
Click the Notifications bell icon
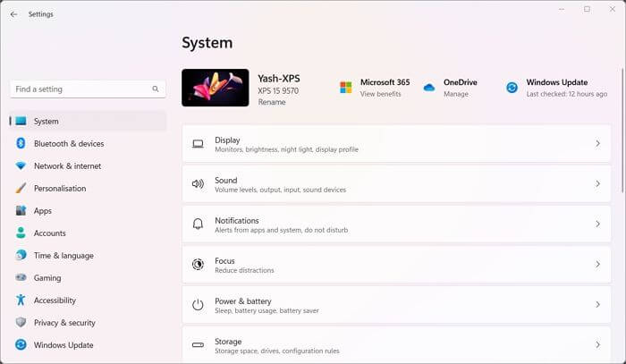tap(198, 224)
